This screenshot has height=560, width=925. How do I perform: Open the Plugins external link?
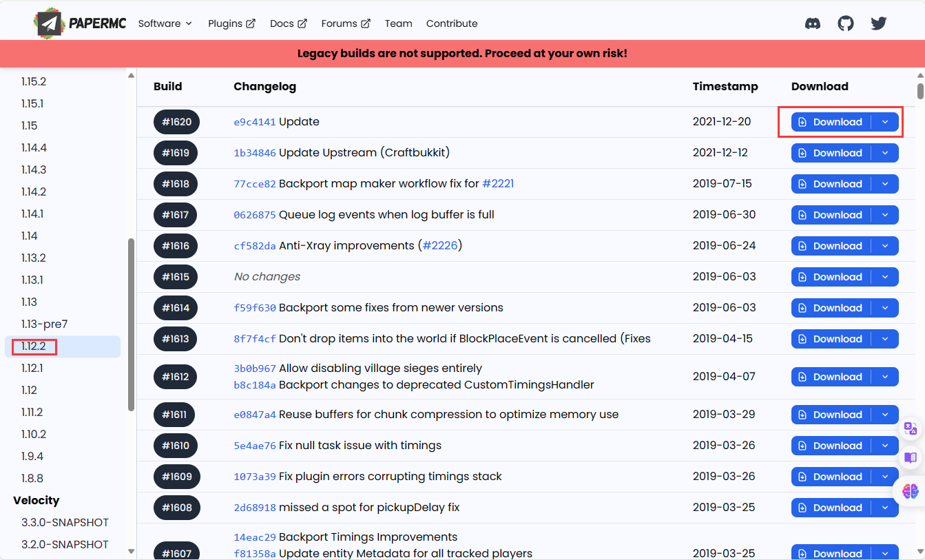pyautogui.click(x=231, y=23)
